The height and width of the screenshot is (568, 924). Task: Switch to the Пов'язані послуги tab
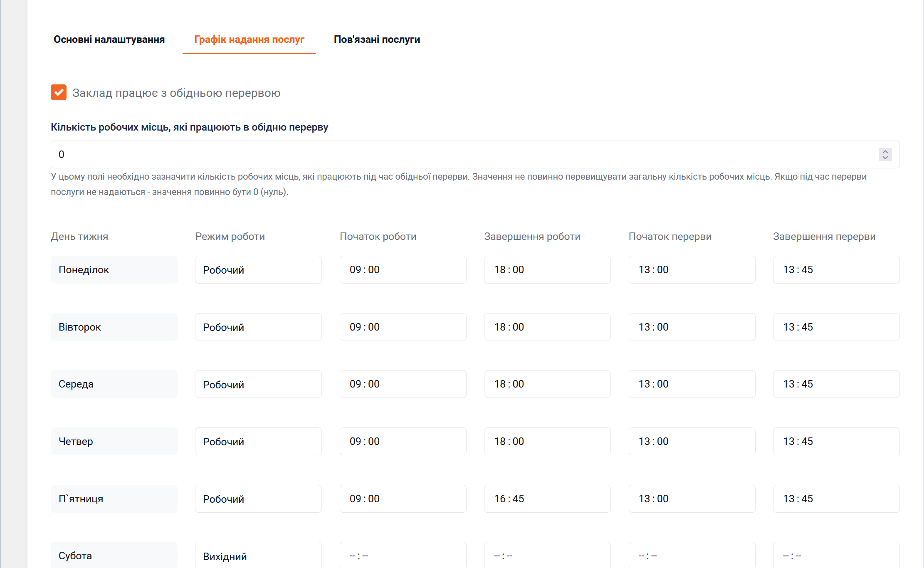[377, 40]
